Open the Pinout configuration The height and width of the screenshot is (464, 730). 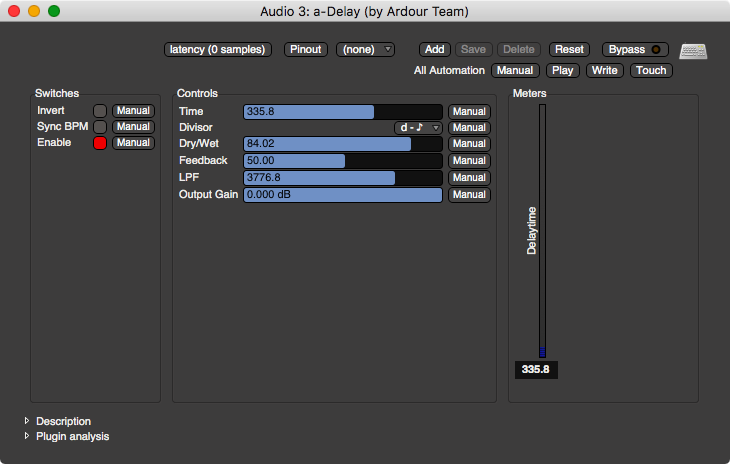pyautogui.click(x=306, y=49)
